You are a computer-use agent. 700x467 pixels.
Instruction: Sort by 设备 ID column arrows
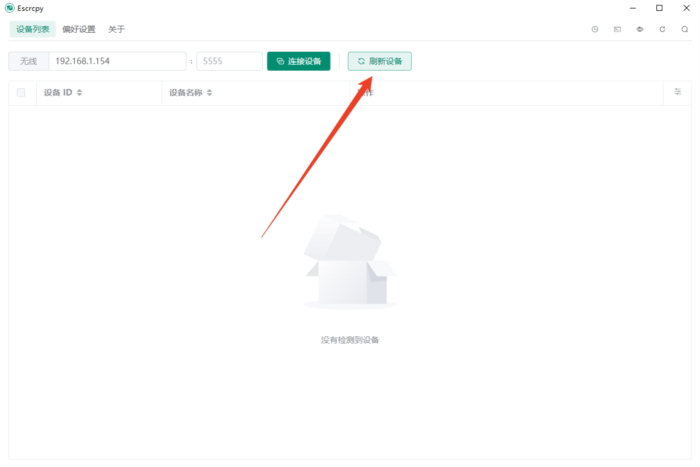(79, 93)
